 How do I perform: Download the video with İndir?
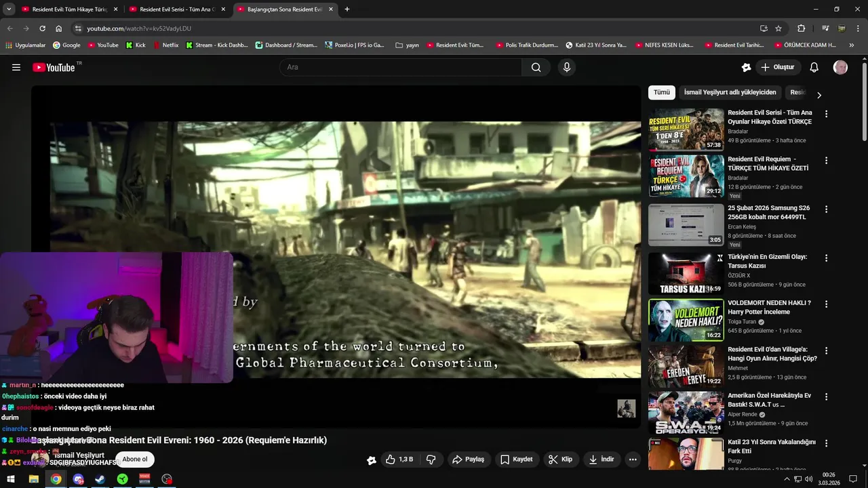[x=601, y=459]
